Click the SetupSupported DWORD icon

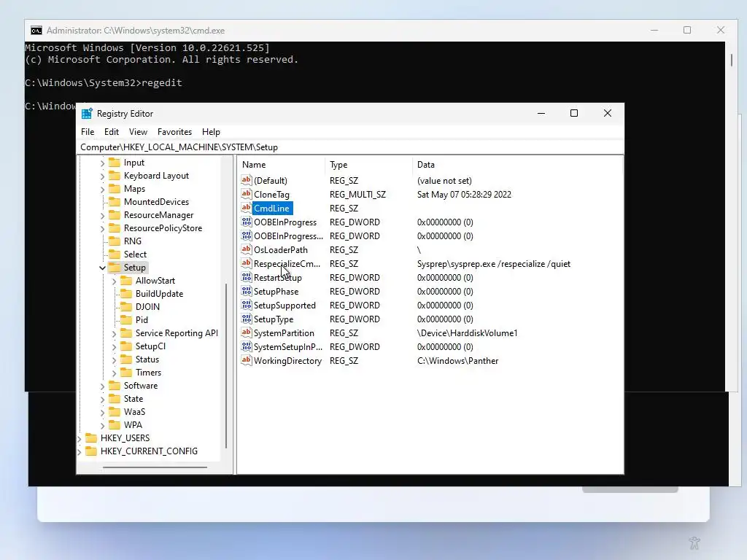coord(247,304)
